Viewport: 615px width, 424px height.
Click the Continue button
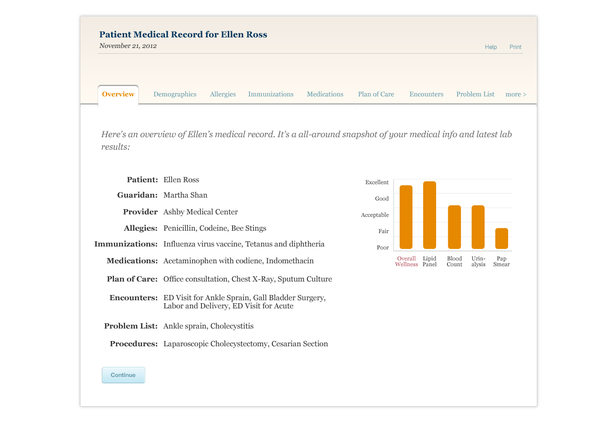[x=124, y=375]
